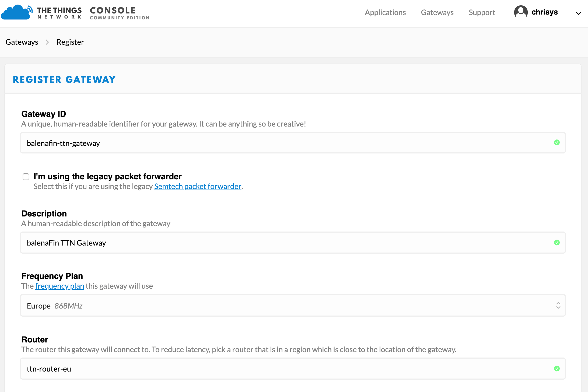Click the chrisys user avatar icon
This screenshot has height=392, width=588.
pos(521,12)
